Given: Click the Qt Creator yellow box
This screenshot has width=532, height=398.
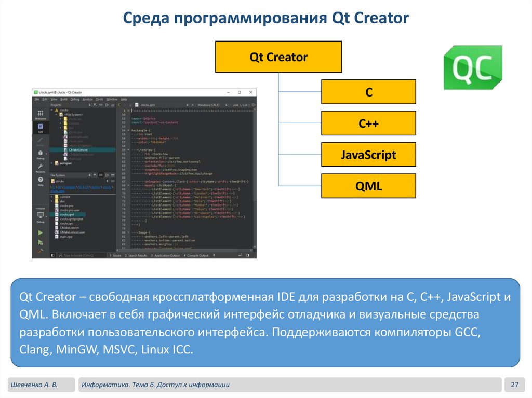Looking at the screenshot, I should click(278, 57).
